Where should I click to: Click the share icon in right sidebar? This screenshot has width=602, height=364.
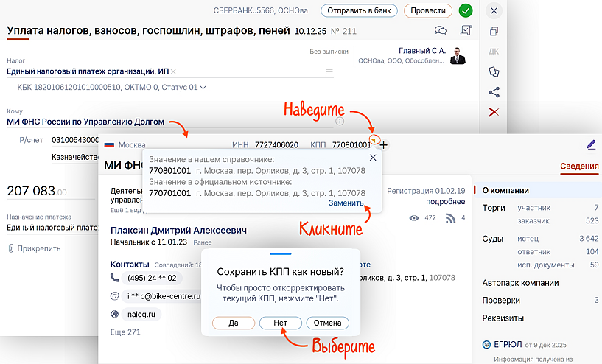pyautogui.click(x=494, y=92)
